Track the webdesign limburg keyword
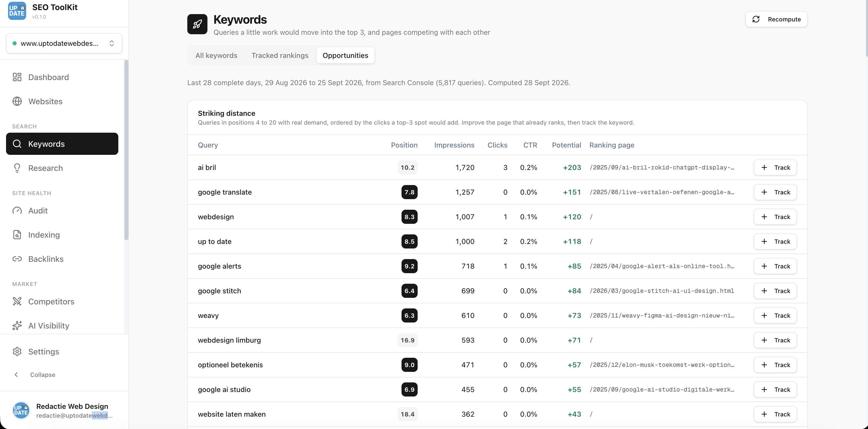The width and height of the screenshot is (868, 429). [775, 340]
